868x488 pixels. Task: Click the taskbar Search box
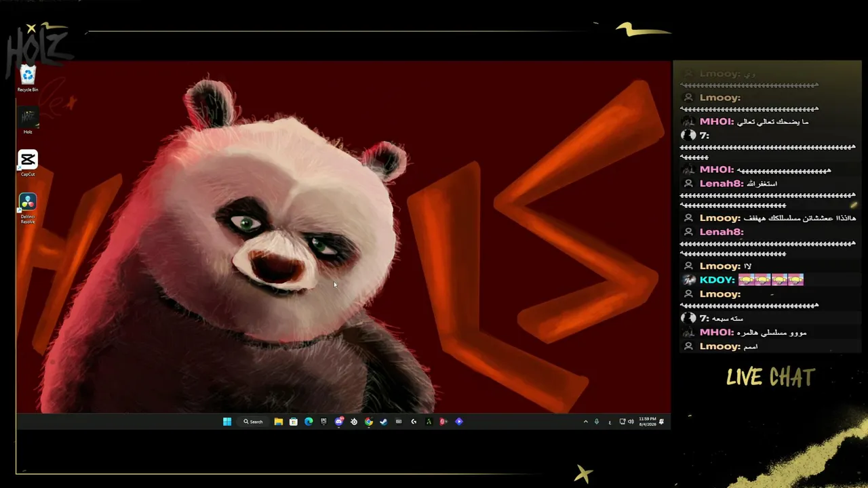click(x=253, y=422)
